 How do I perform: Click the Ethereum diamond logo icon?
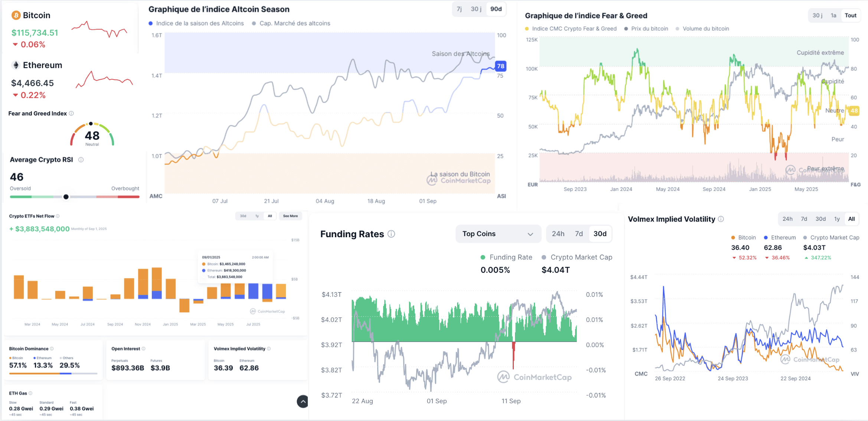point(16,65)
